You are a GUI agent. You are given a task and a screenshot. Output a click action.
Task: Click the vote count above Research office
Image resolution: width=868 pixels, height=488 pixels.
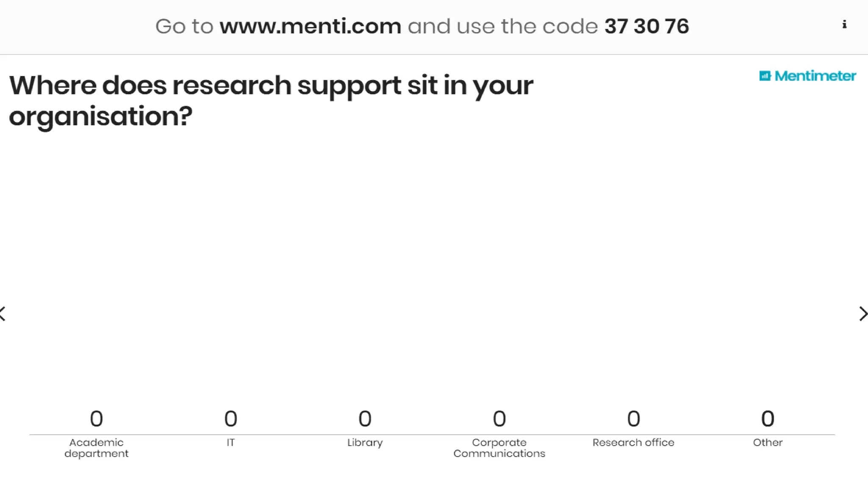pyautogui.click(x=633, y=419)
